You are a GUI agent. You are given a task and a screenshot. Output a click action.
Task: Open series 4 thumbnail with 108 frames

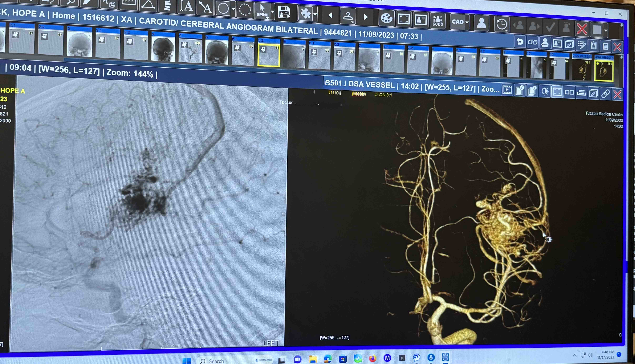coord(190,51)
